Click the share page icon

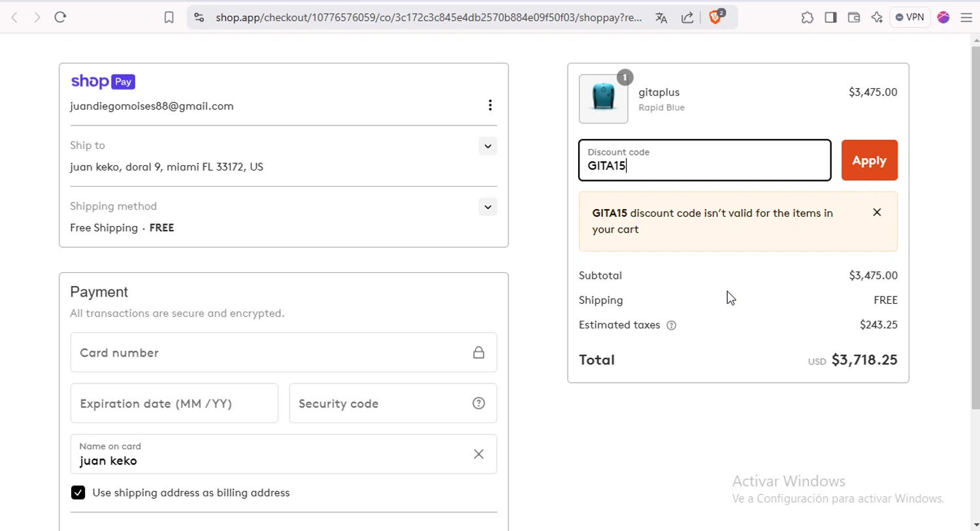pos(687,18)
